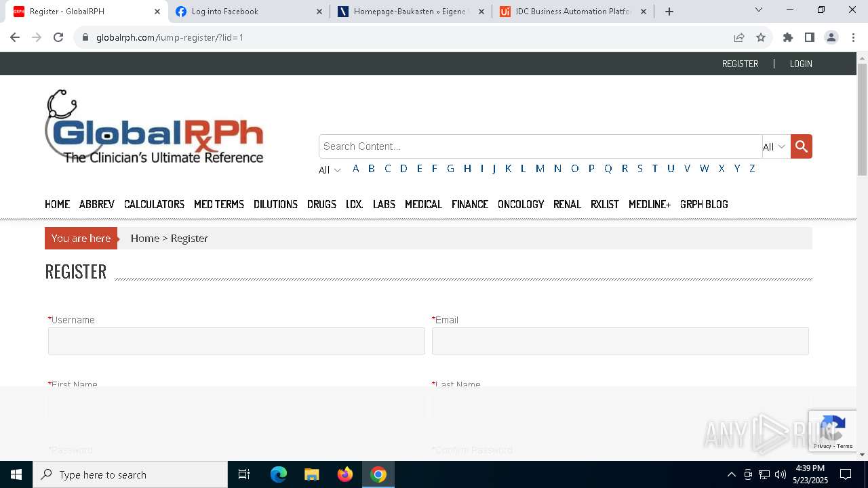Click the Search Content field
The width and height of the screenshot is (868, 488).
click(x=540, y=146)
